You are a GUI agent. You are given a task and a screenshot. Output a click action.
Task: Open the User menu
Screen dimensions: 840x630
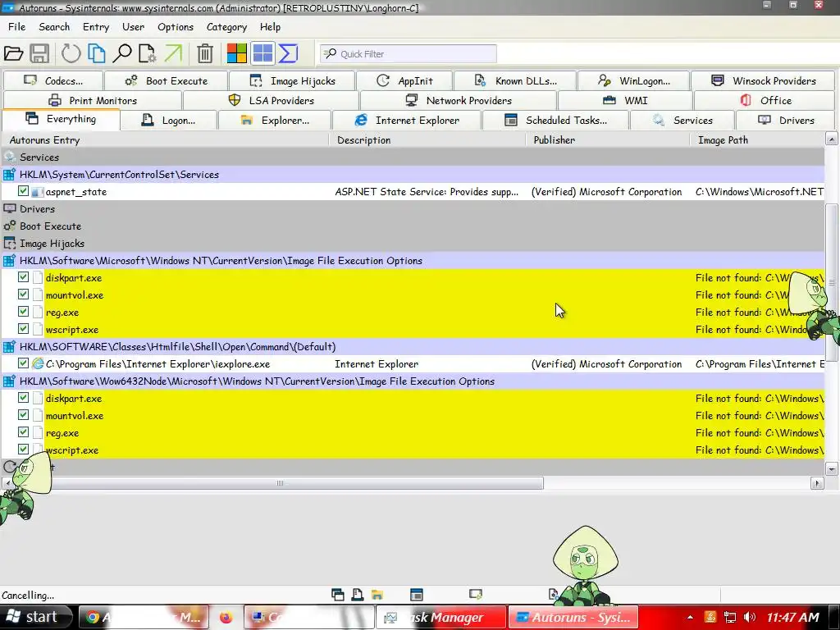click(133, 27)
